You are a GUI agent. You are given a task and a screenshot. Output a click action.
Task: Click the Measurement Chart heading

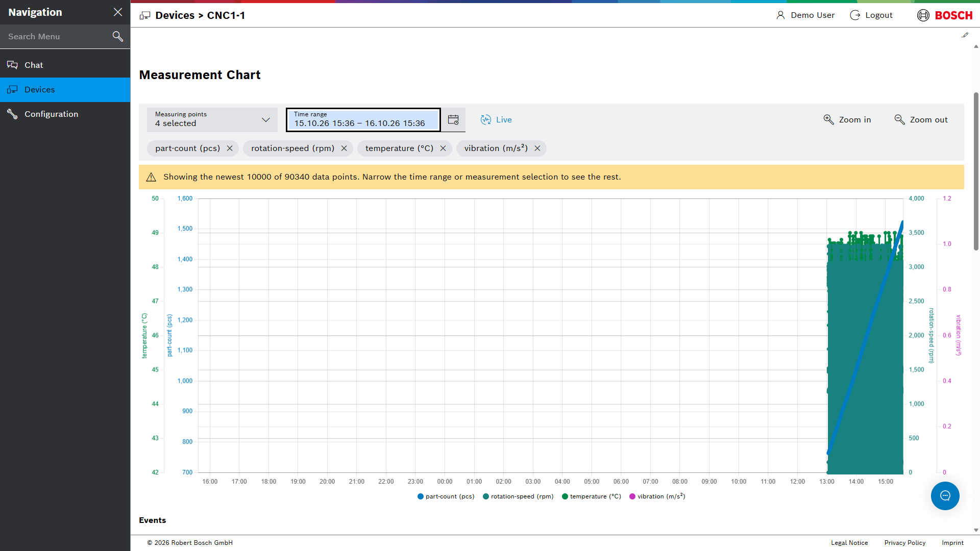click(x=200, y=75)
